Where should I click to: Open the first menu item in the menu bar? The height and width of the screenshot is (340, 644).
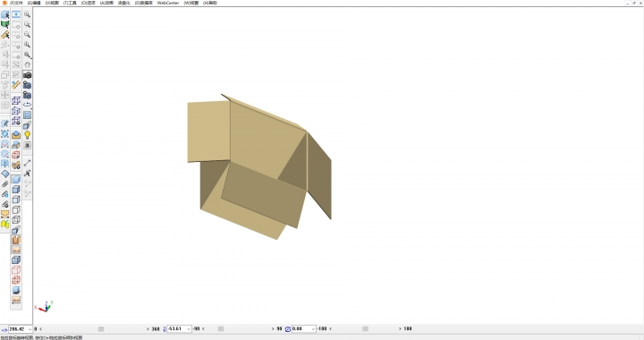(16, 3)
